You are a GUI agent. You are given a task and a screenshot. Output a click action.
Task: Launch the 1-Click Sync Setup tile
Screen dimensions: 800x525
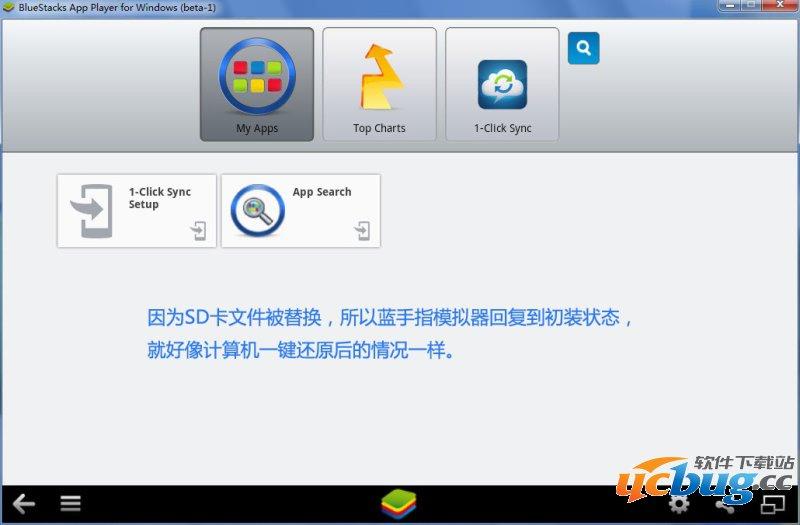click(137, 211)
